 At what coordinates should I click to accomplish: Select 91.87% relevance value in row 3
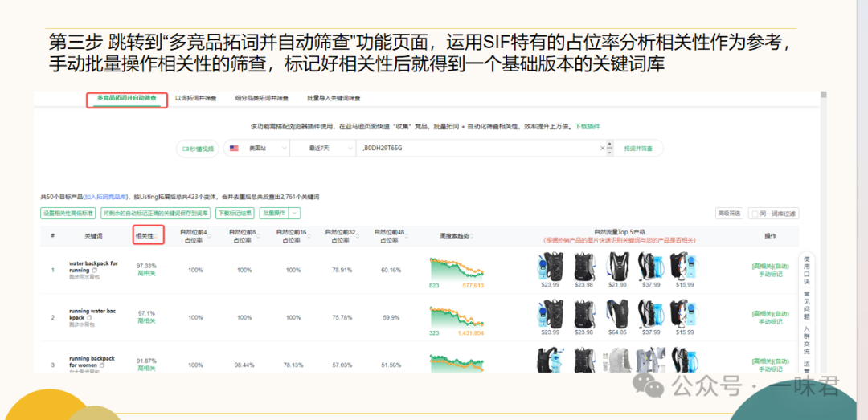(147, 361)
